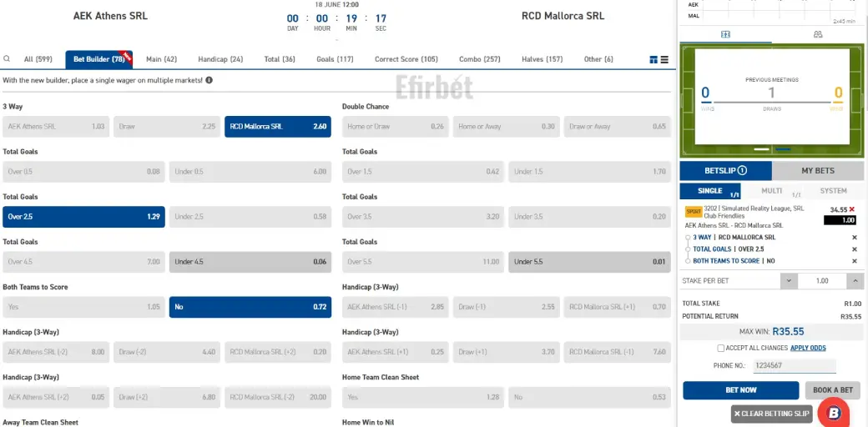Click the MAX WIN R35.55 text
The width and height of the screenshot is (868, 427).
click(772, 332)
